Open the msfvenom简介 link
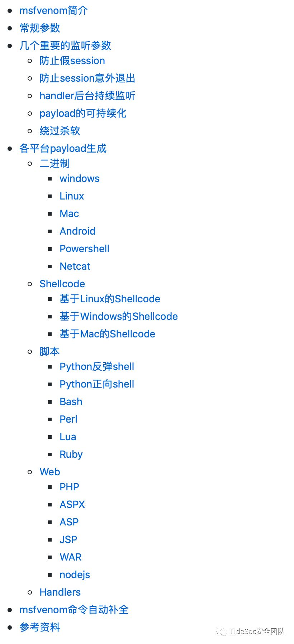This screenshot has width=294, height=644. pos(53,11)
